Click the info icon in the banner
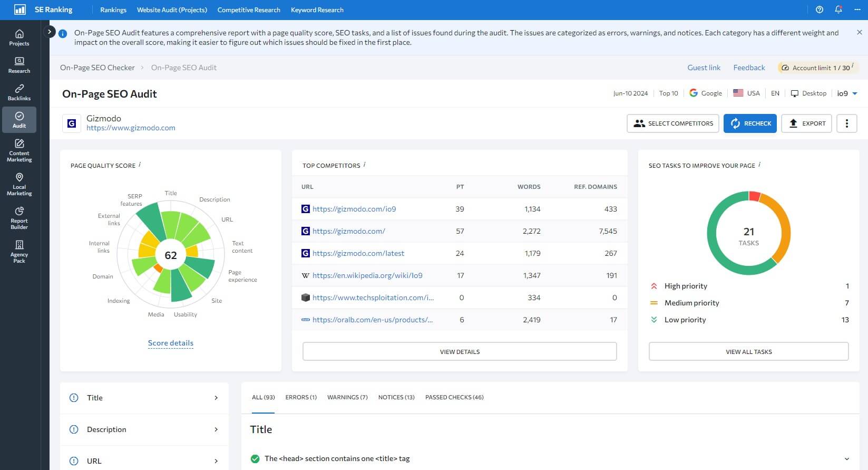The height and width of the screenshot is (470, 868). (63, 33)
